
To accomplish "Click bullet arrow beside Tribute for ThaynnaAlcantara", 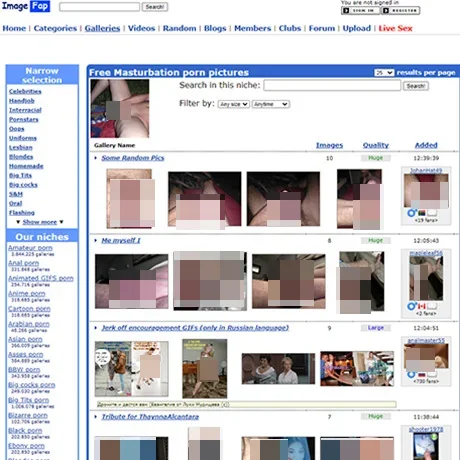I will point(96,417).
